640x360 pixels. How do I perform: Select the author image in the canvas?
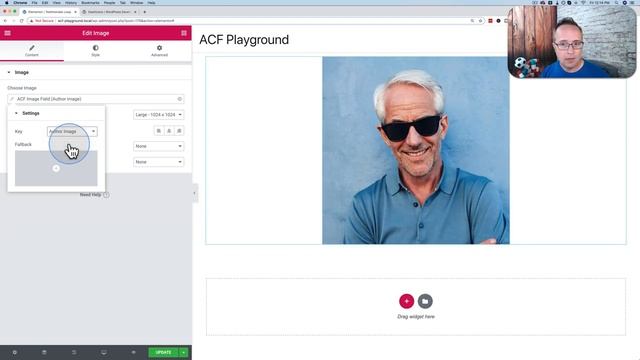416,151
